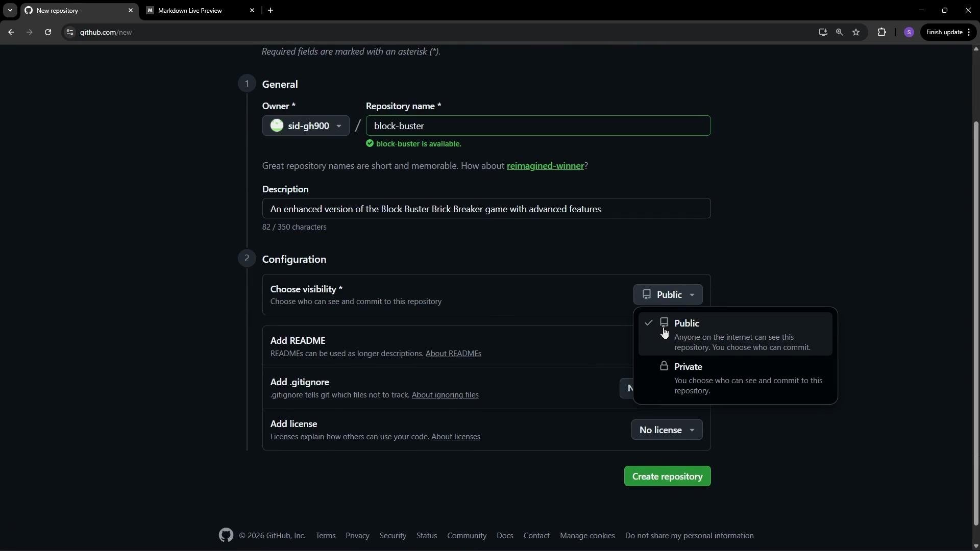Click the Repository name input field
The height and width of the screenshot is (551, 980).
(x=538, y=126)
